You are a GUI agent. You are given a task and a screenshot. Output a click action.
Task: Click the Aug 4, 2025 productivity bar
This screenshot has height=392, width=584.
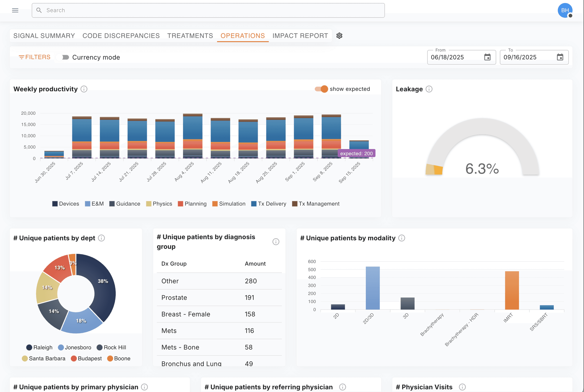point(193,136)
